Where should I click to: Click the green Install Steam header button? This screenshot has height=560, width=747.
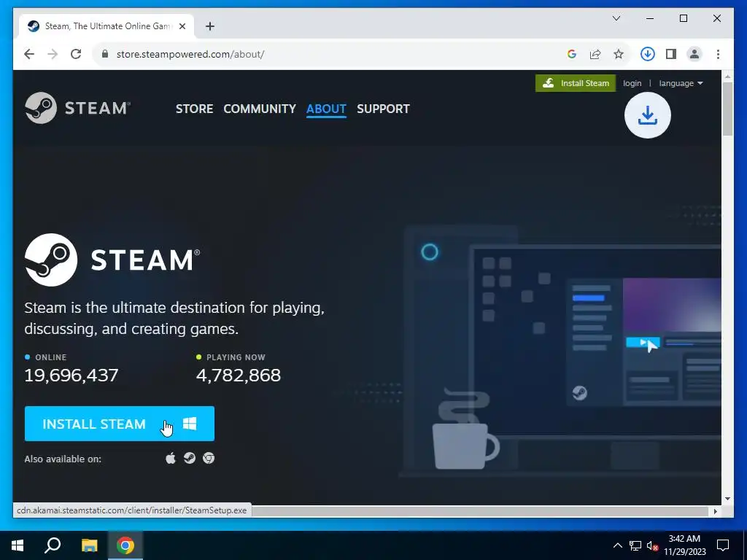pos(576,83)
